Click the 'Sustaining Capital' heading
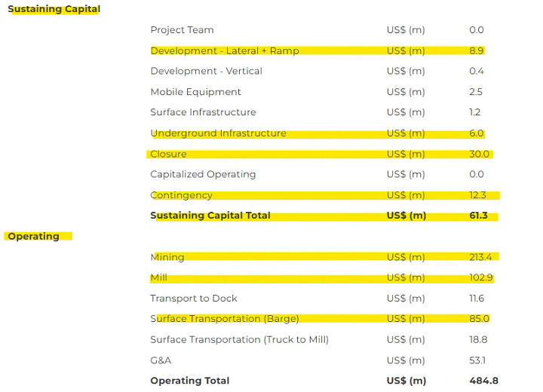543x392 pixels. point(54,9)
